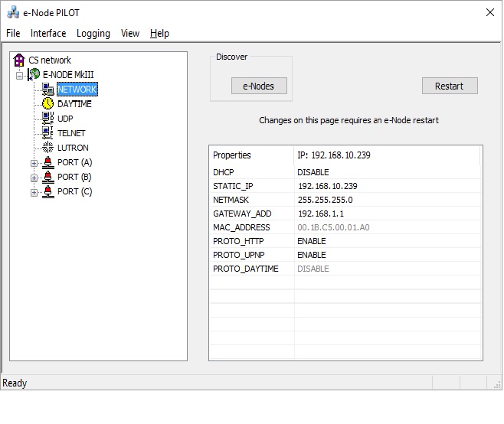This screenshot has width=504, height=424.
Task: Select the PORT (A) tree label
Action: [74, 162]
